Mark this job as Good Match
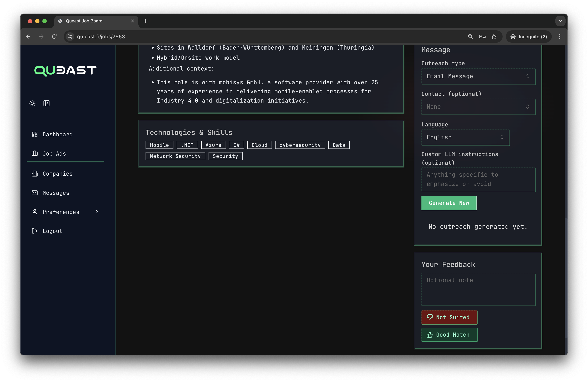588x382 pixels. [x=449, y=335]
